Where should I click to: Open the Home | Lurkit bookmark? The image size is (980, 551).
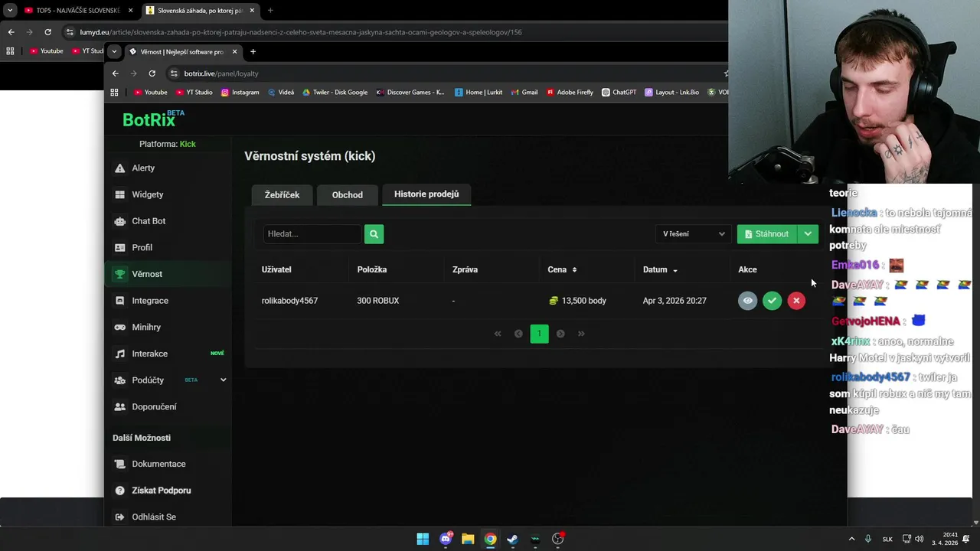tap(479, 92)
